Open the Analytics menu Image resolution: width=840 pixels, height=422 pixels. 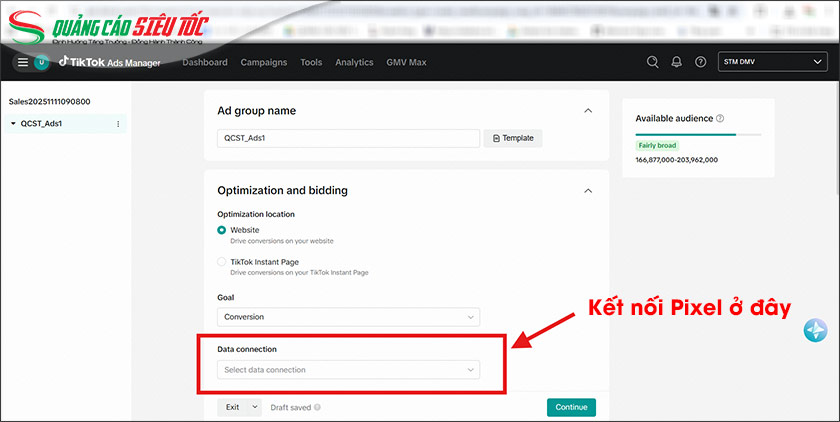coord(354,62)
